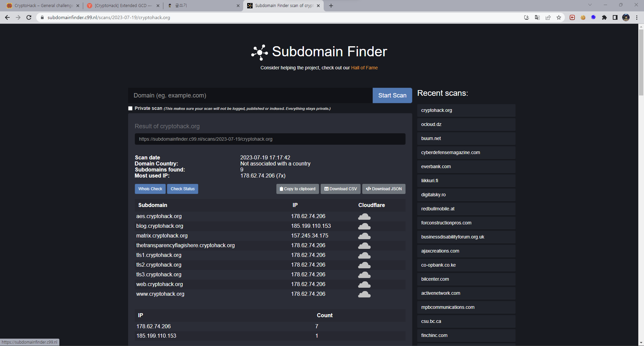This screenshot has height=346, width=644.
Task: Bookmark this page with star icon
Action: tap(559, 17)
